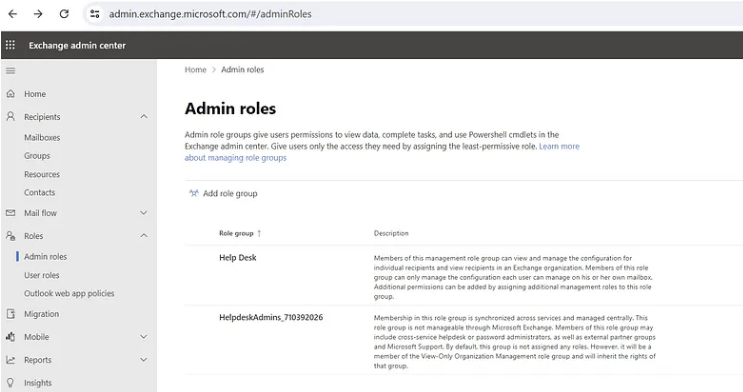Open Learn more about managing role groups
Viewport: 743px width, 392px height.
(382, 152)
